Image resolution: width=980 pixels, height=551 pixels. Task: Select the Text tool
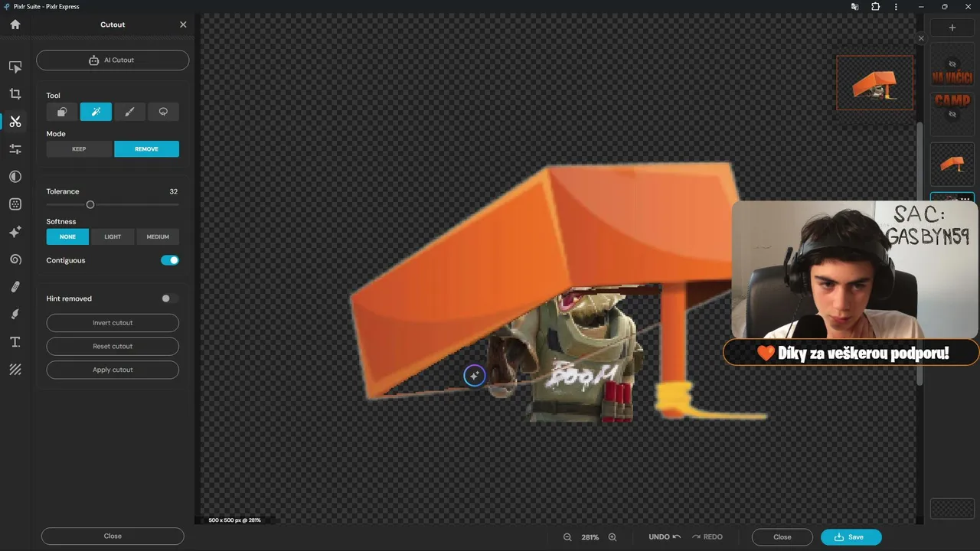coord(15,342)
